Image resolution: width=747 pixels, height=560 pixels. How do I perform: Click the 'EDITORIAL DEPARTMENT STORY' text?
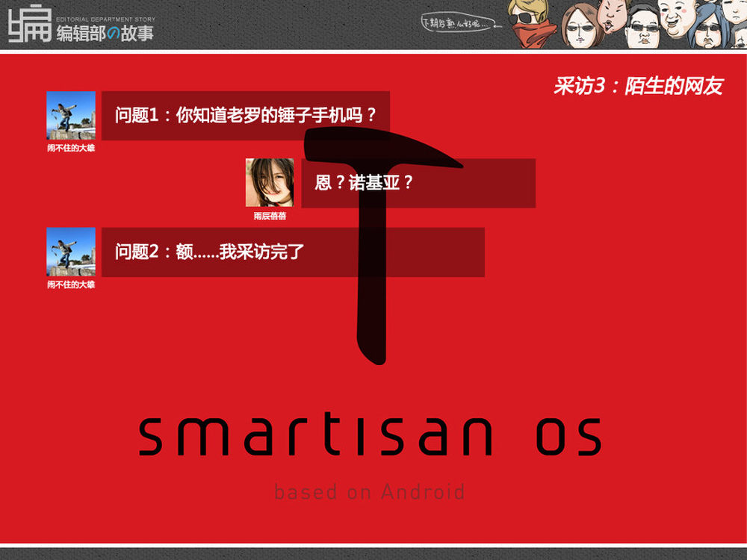[106, 19]
